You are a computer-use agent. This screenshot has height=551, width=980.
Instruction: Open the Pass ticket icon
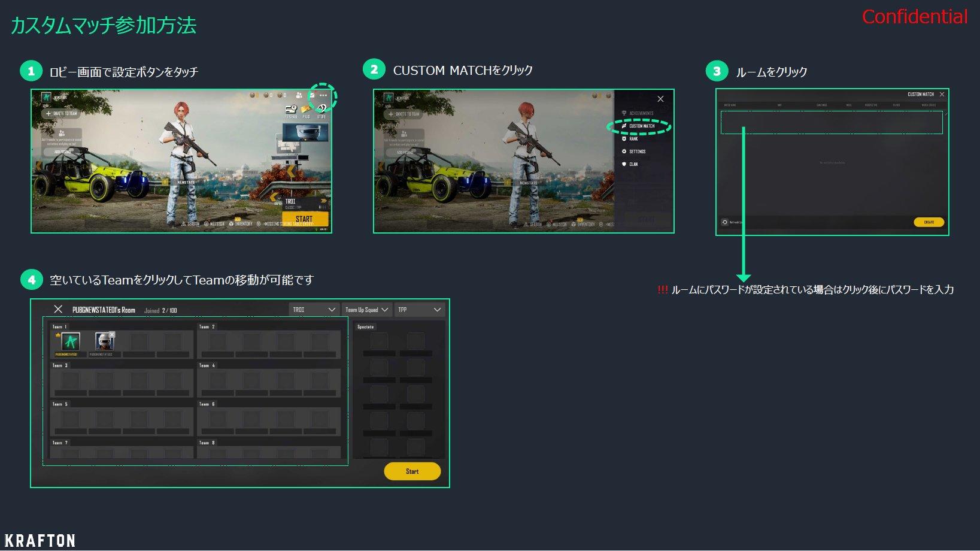click(x=306, y=109)
